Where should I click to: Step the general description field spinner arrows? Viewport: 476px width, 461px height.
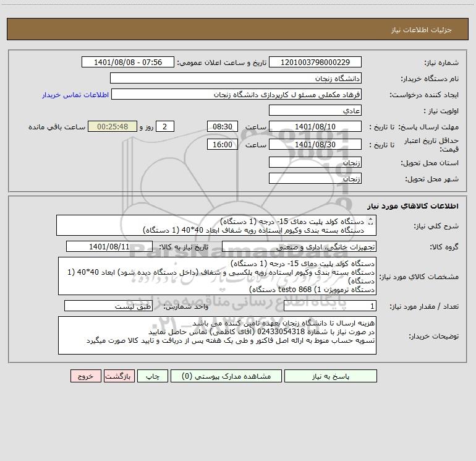click(370, 222)
